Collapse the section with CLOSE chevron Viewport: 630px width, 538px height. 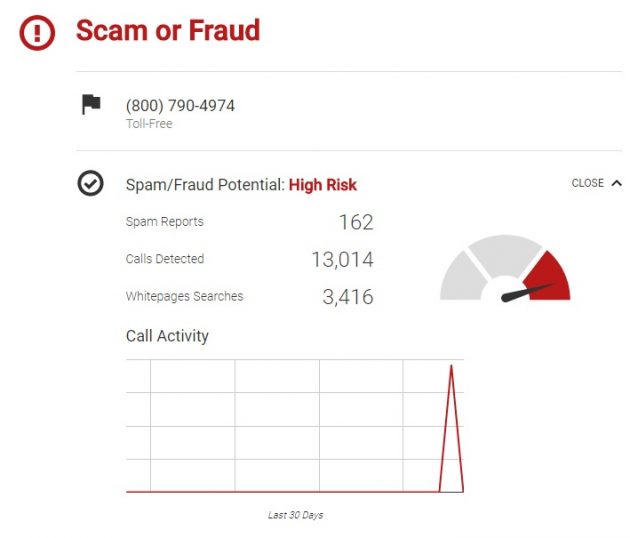(596, 183)
